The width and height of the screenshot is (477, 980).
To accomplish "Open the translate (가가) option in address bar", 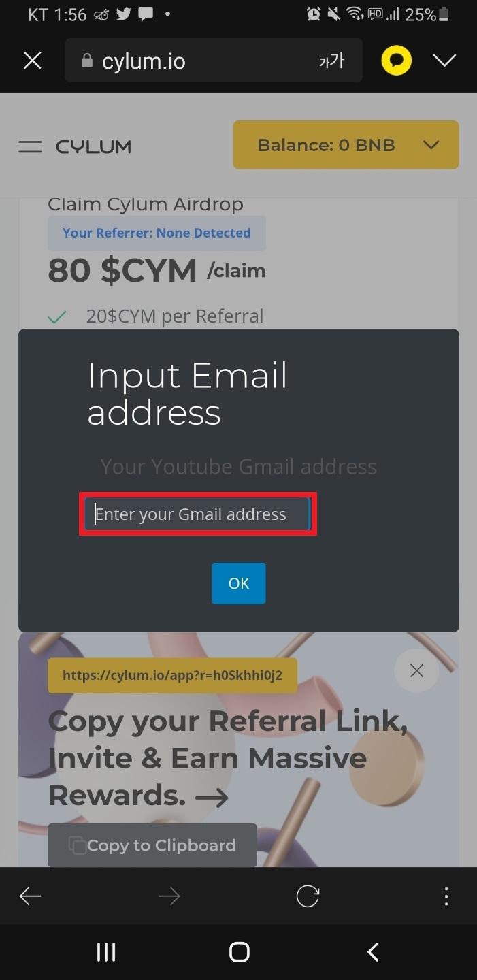I will pyautogui.click(x=331, y=61).
